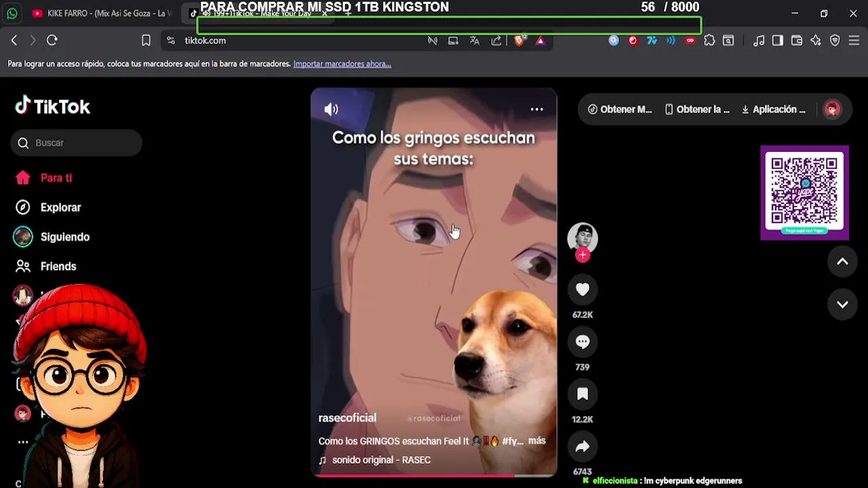The width and height of the screenshot is (868, 488).
Task: Open the Brave Rewards triangle icon
Action: (540, 41)
